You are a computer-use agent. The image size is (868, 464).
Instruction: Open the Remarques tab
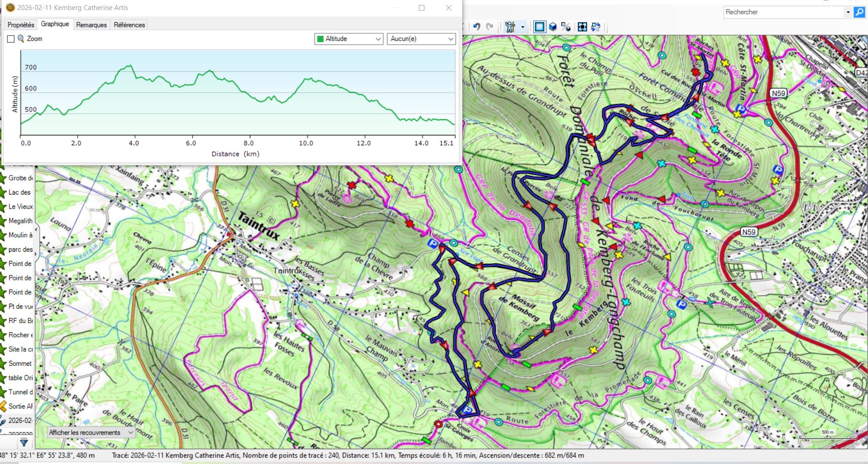[x=91, y=25]
